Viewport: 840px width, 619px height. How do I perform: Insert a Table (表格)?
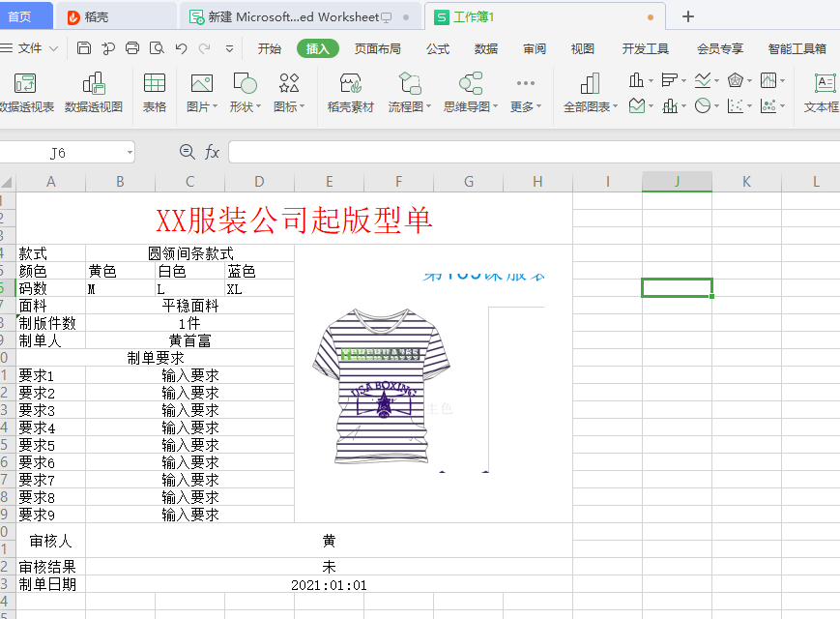[155, 93]
